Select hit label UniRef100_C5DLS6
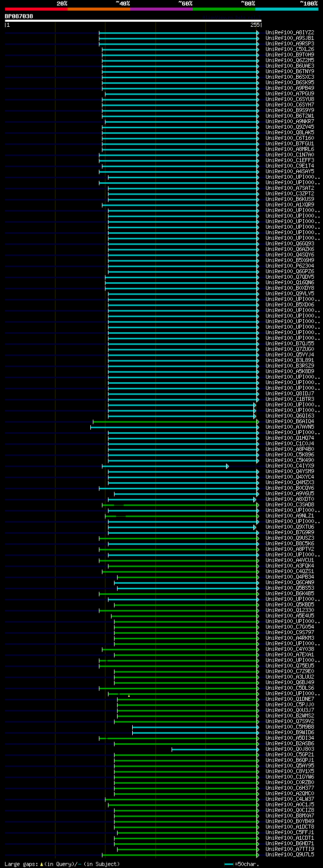The width and height of the screenshot is (323, 868). 290,688
